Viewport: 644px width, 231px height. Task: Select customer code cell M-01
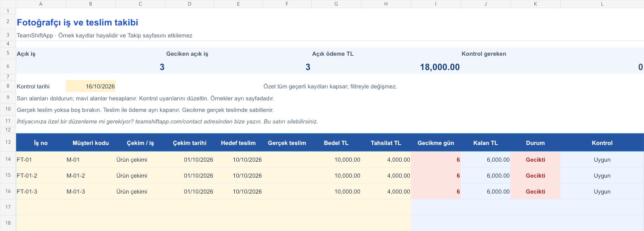coord(90,159)
